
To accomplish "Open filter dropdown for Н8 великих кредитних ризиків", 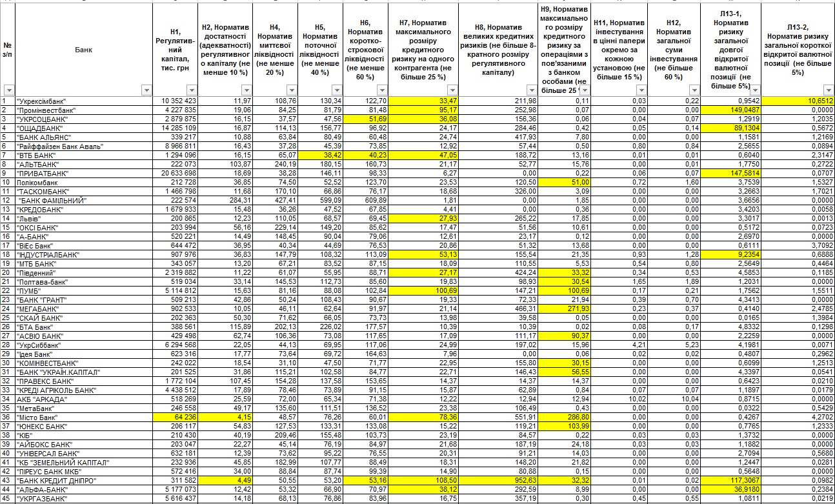I will click(x=532, y=90).
